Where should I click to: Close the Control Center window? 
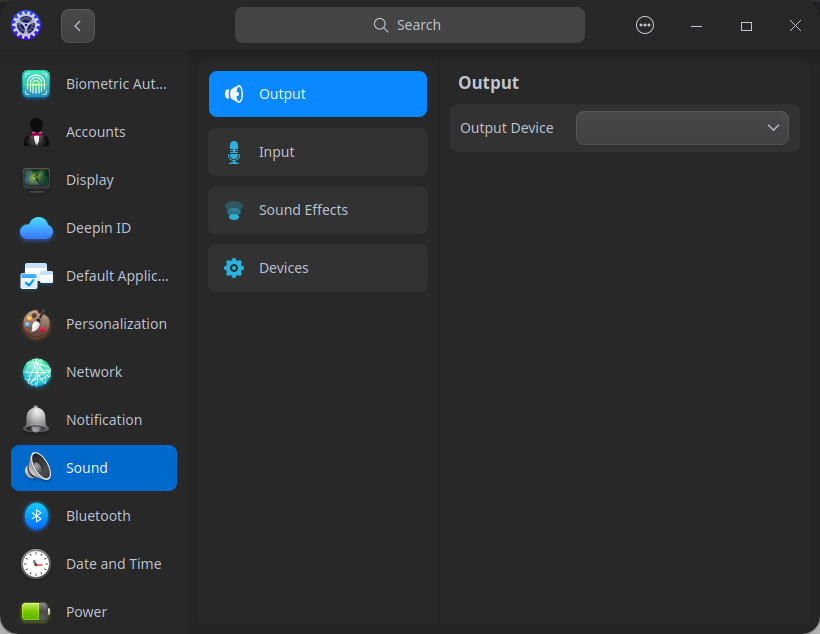tap(795, 26)
